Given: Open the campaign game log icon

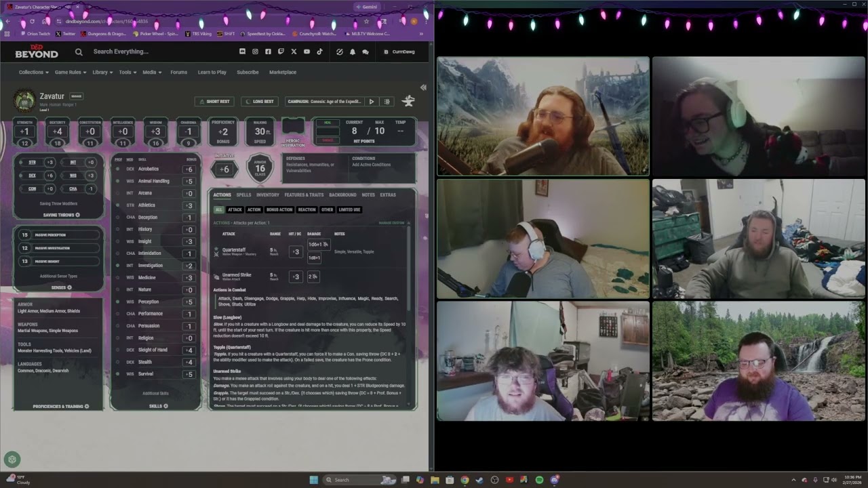Looking at the screenshot, I should (x=387, y=102).
